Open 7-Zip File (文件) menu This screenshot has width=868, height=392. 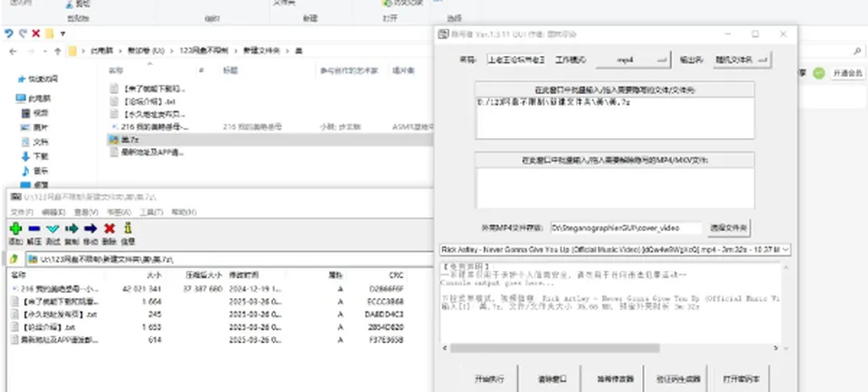[21, 212]
